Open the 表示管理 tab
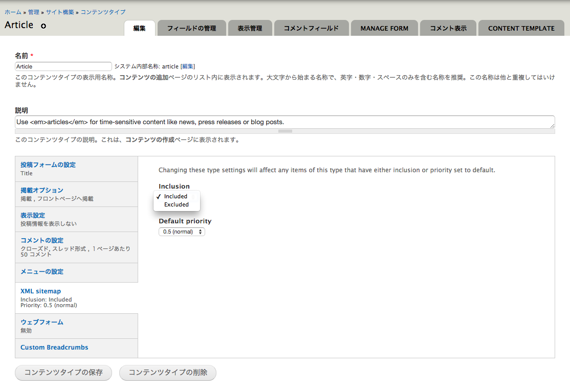Screen dimensions: 570x392 [250, 28]
